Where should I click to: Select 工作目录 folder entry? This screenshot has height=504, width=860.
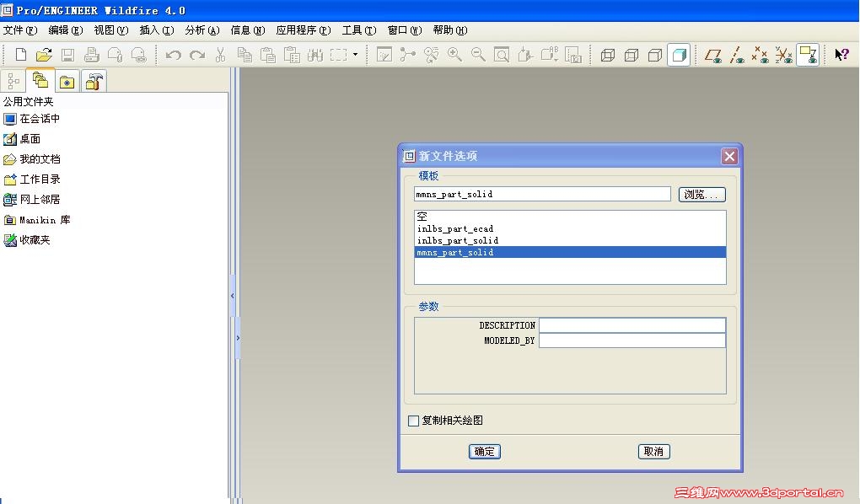pos(32,180)
